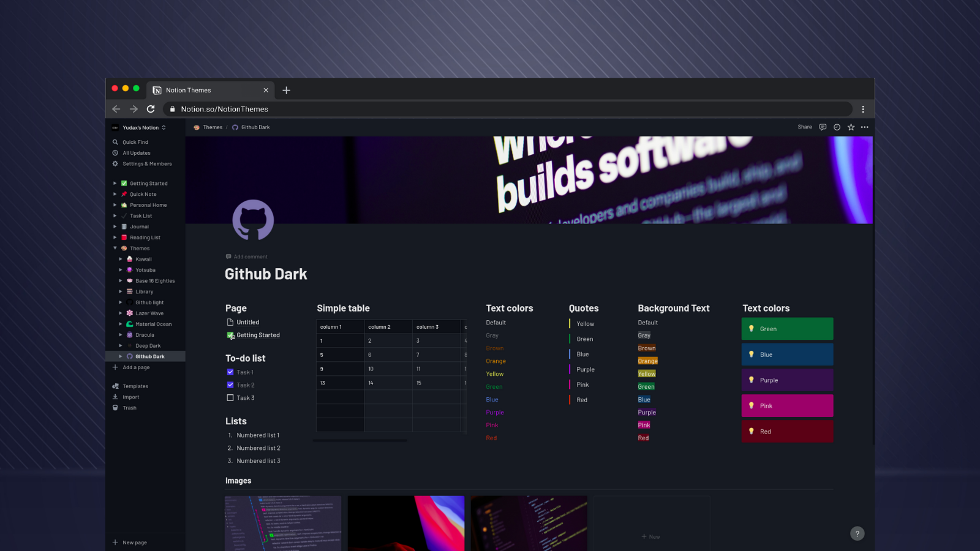Open the first gallery image thumbnail
Viewport: 980px width, 551px height.
pyautogui.click(x=283, y=523)
